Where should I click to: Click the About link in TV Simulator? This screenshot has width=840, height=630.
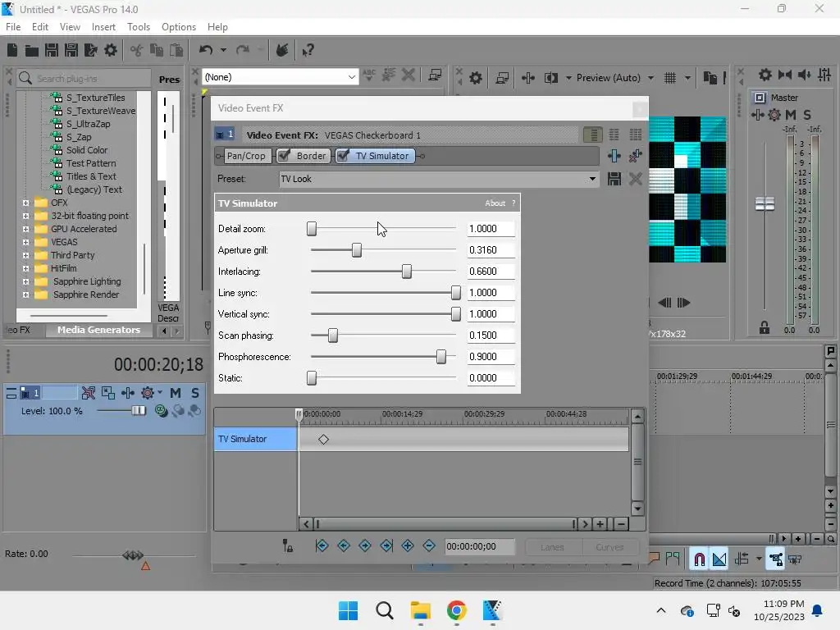click(495, 203)
